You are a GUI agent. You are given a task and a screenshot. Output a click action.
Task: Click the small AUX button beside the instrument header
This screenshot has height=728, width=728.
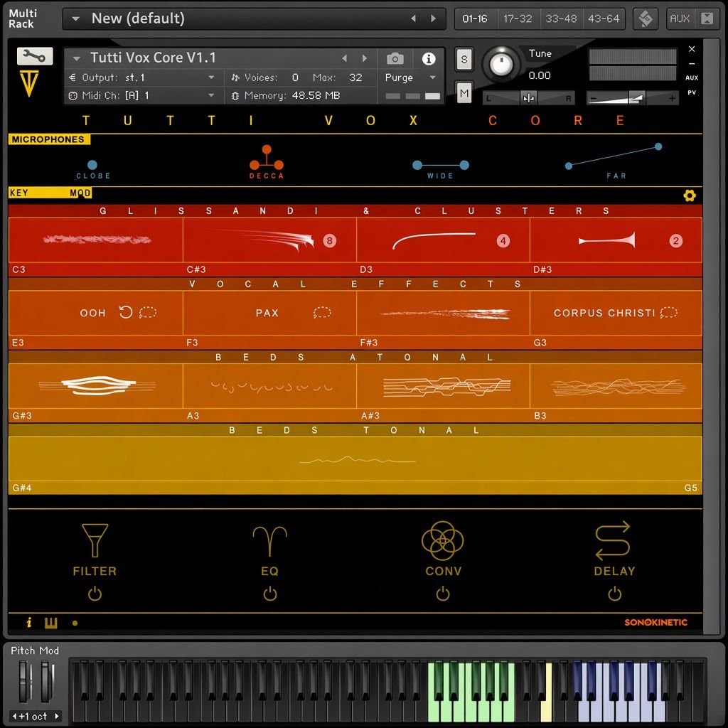tap(691, 78)
